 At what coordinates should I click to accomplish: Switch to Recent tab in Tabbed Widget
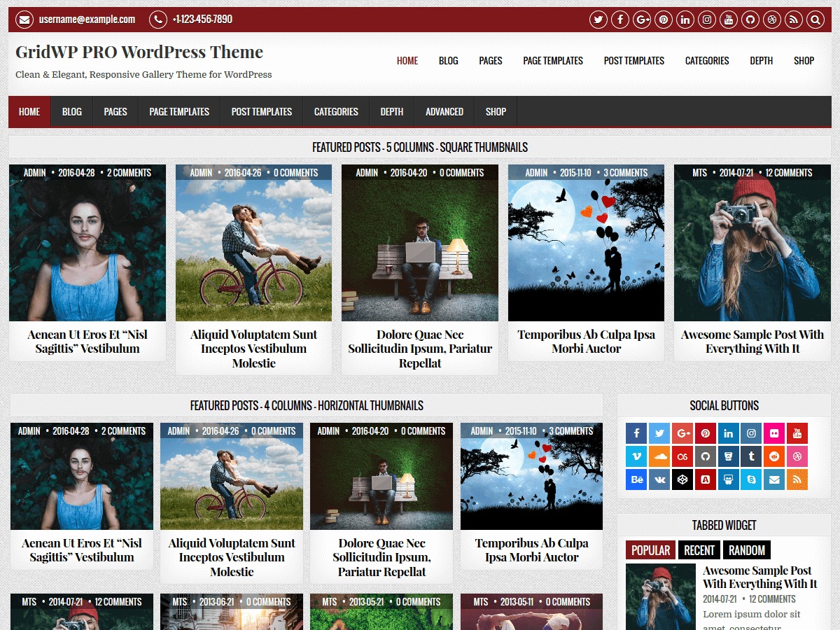[x=699, y=550]
